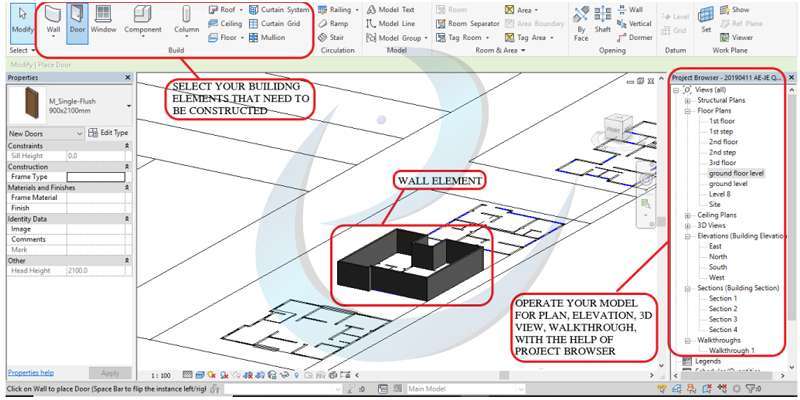Open the work plane Viewer
Viewport: 800px width, 400px height.
click(736, 37)
